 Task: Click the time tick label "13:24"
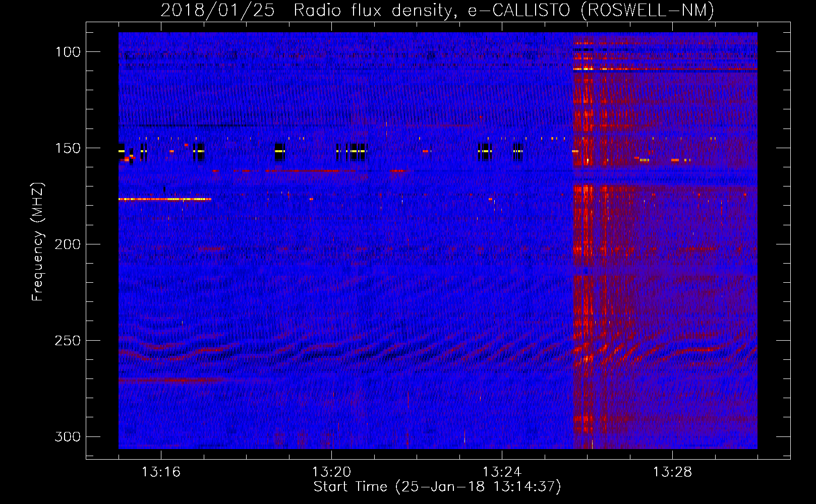point(502,472)
